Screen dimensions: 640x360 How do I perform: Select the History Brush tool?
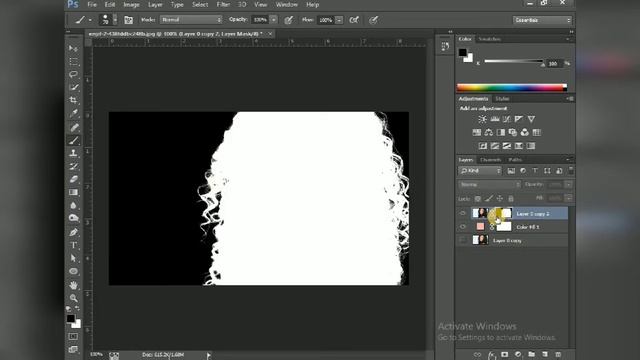click(x=73, y=167)
